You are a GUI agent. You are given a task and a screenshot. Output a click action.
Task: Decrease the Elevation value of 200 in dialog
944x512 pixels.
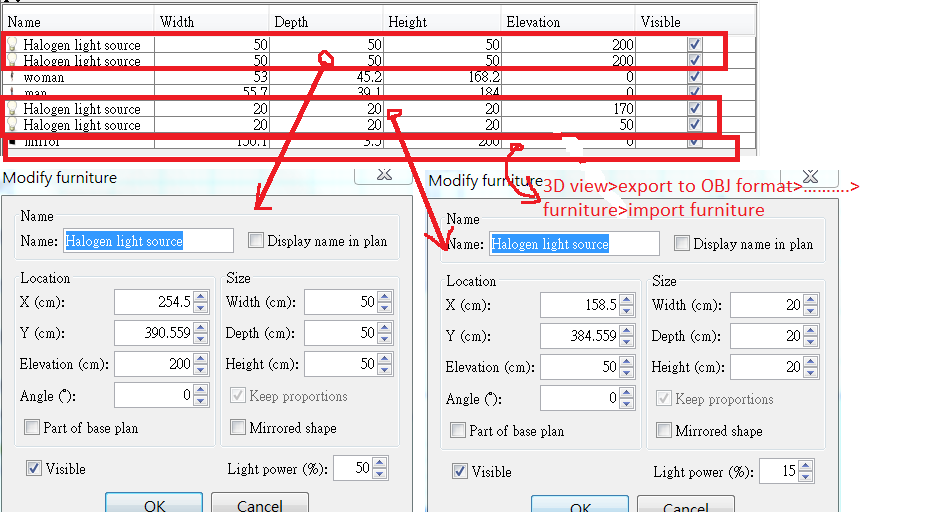[201, 369]
